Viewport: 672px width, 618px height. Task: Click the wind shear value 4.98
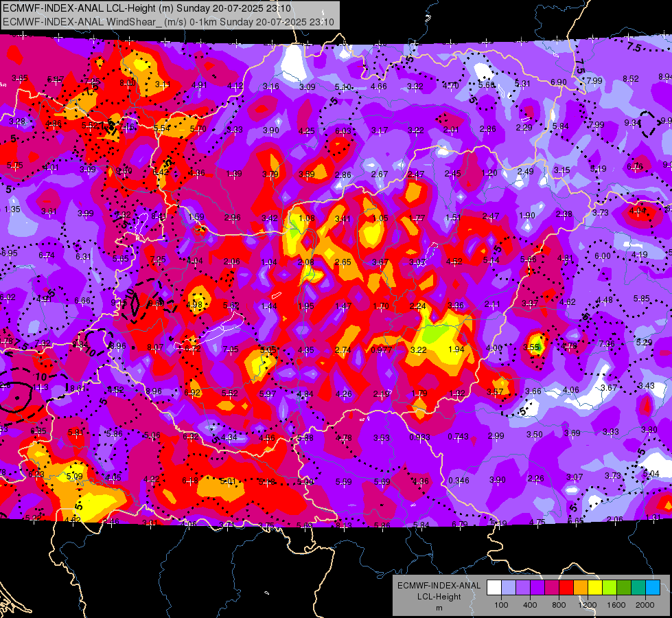(194, 304)
